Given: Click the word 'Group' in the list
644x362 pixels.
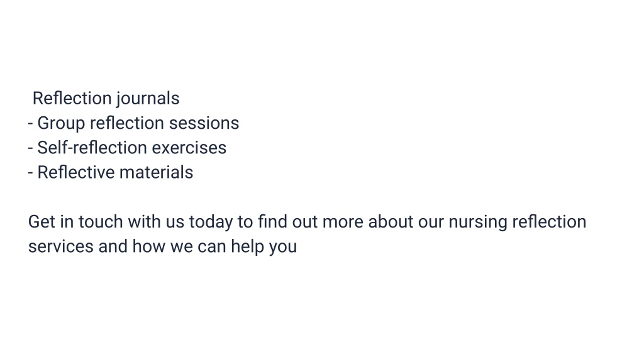Looking at the screenshot, I should coord(61,124).
